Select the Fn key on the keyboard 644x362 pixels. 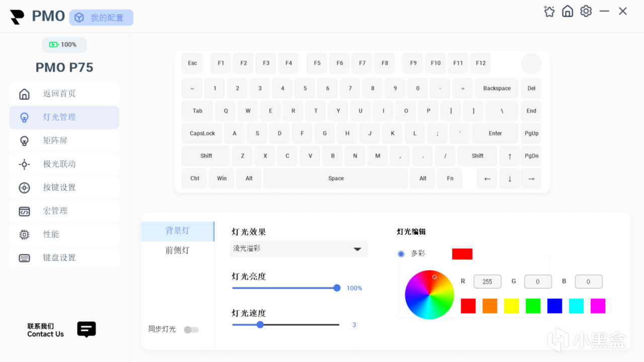point(450,178)
